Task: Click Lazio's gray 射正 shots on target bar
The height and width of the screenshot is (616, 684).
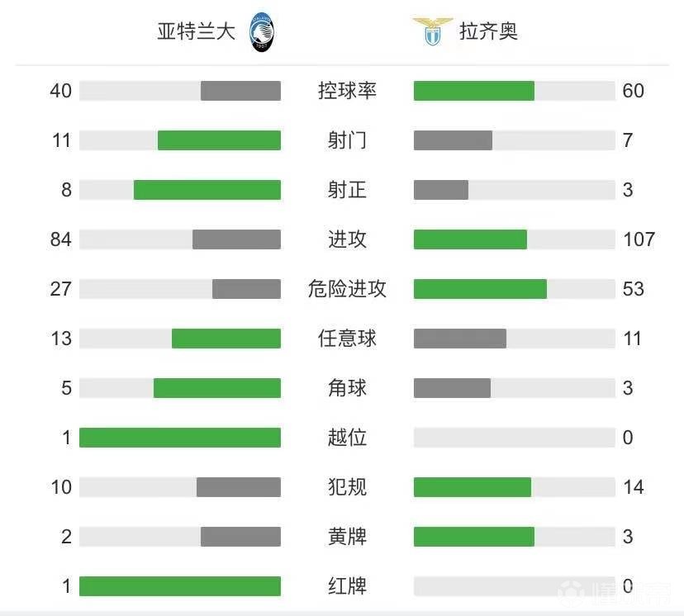Action: [x=441, y=190]
